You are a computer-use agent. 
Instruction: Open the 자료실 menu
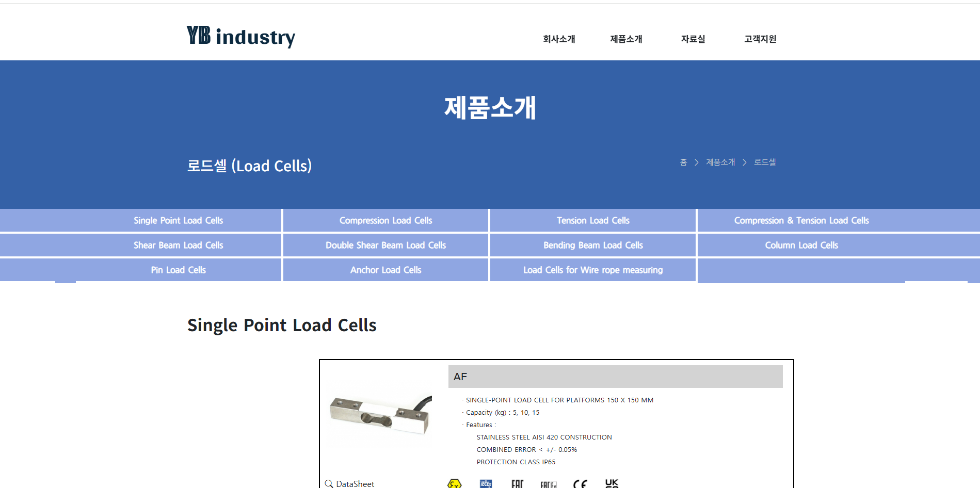(x=693, y=39)
